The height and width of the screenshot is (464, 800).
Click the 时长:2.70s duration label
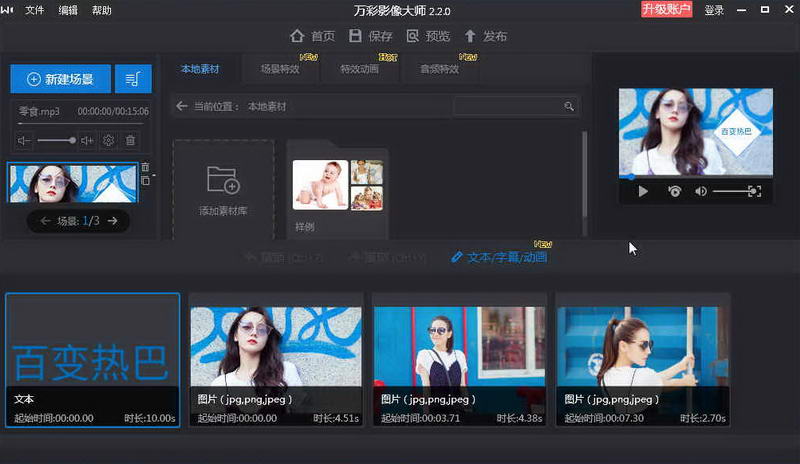tap(703, 418)
